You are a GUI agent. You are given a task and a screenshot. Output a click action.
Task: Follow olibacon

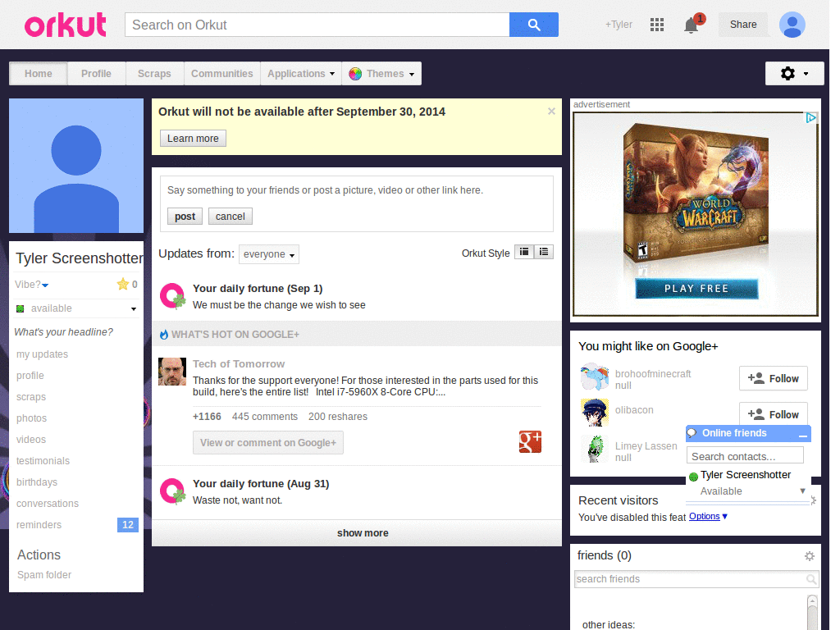[773, 413]
